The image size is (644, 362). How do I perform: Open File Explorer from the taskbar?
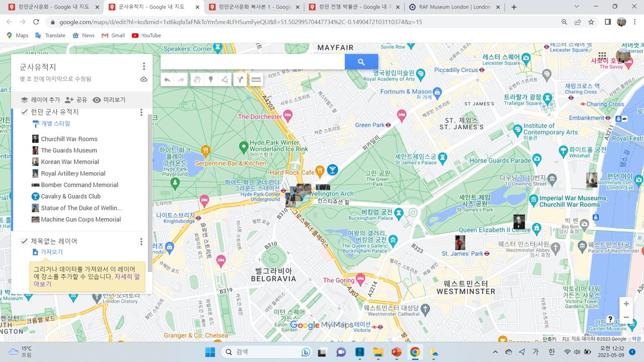378,352
